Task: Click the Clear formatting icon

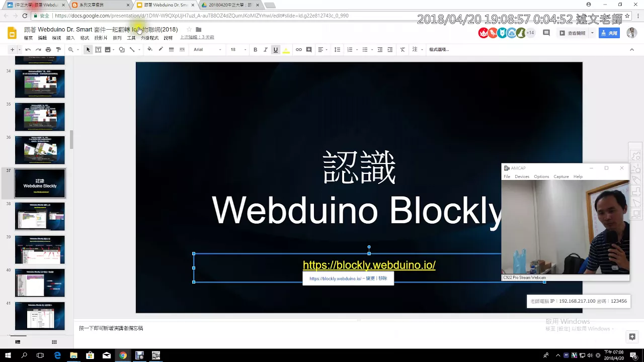Action: (x=403, y=50)
